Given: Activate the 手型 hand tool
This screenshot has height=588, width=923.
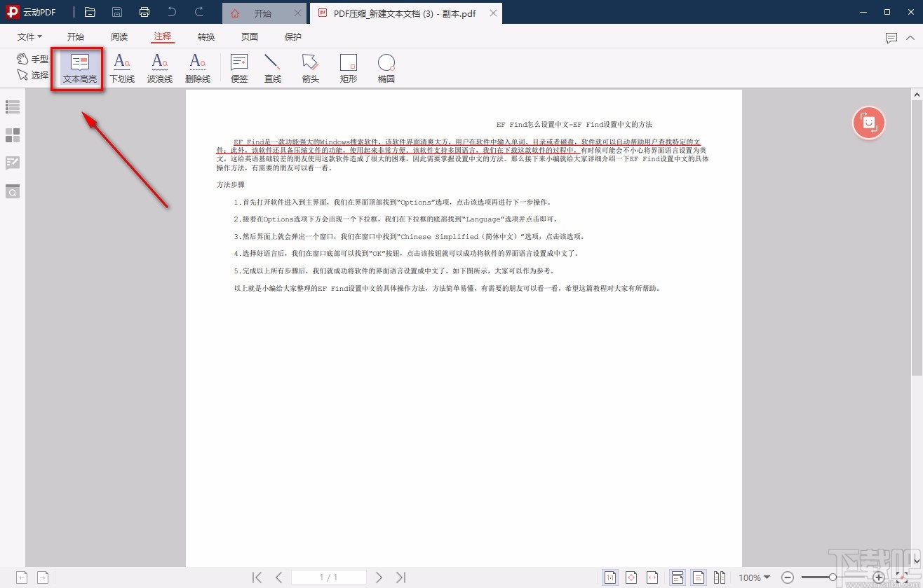Looking at the screenshot, I should click(x=32, y=59).
